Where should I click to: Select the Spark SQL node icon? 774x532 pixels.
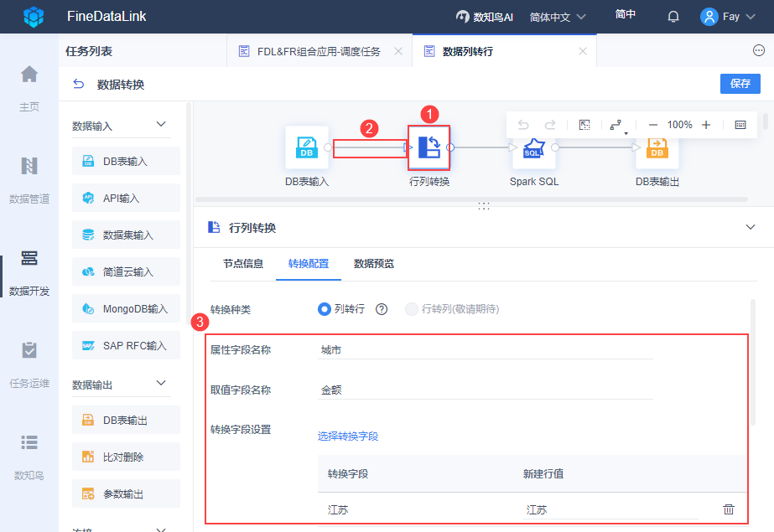[x=533, y=148]
